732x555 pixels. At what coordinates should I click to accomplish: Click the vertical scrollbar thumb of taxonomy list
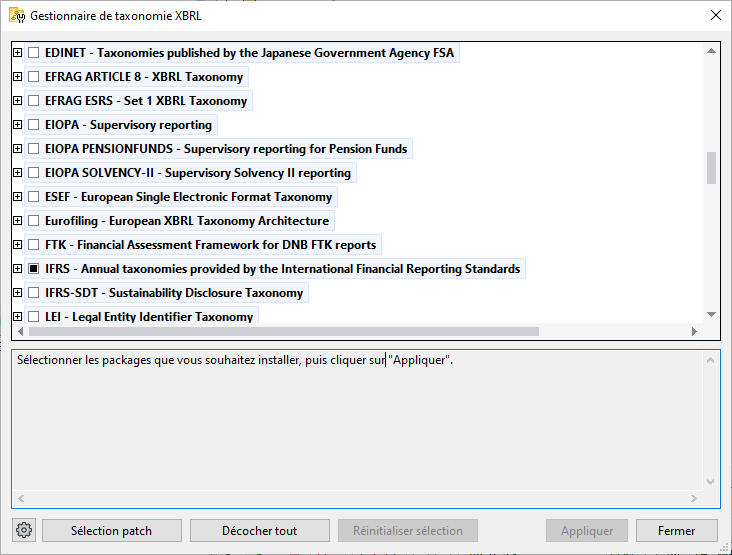(711, 167)
